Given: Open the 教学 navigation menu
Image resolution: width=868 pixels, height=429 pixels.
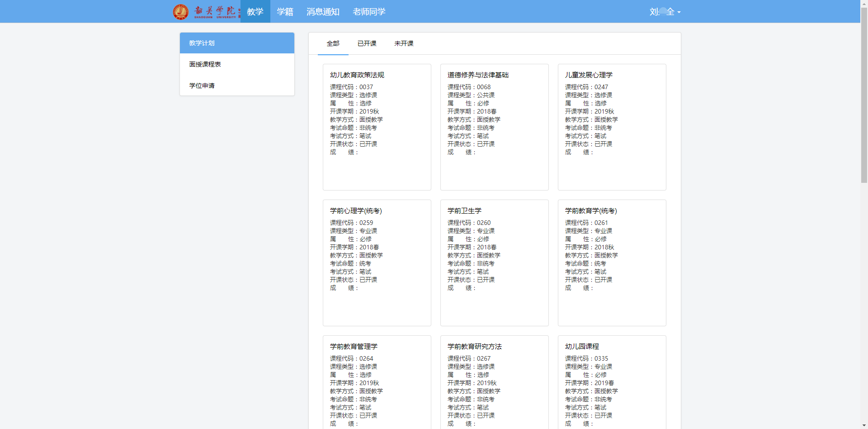Looking at the screenshot, I should [x=255, y=12].
